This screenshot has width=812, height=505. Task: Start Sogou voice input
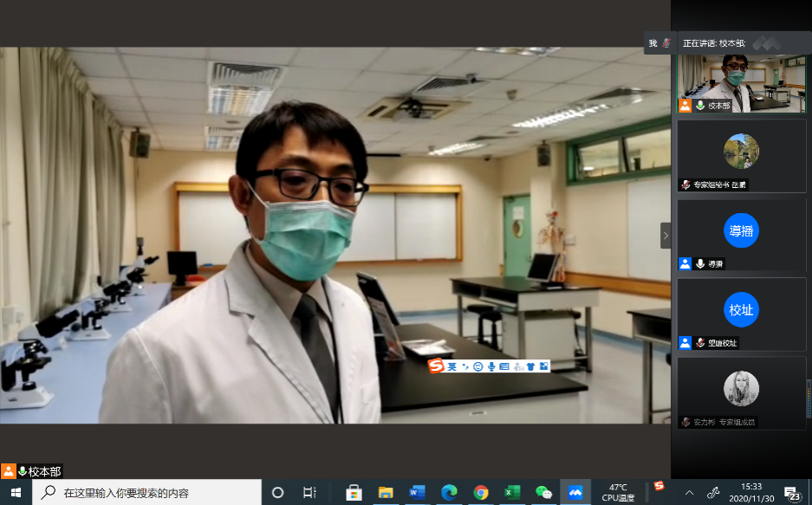491,366
